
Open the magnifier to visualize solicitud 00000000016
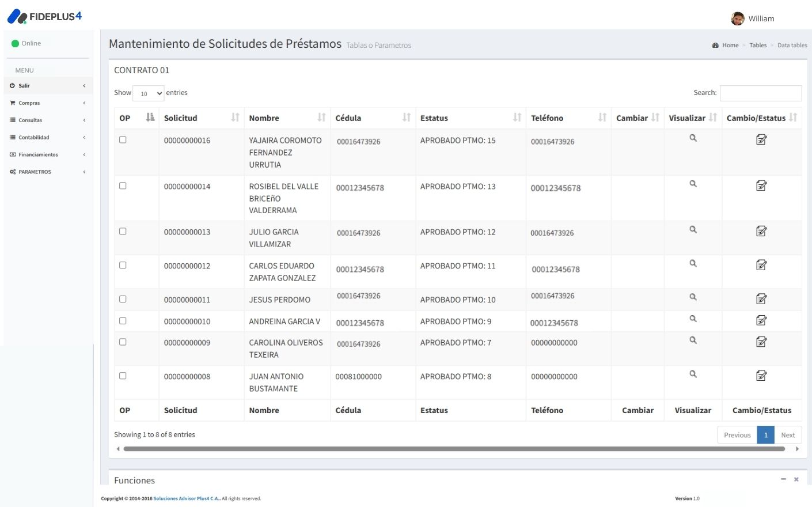[693, 138]
